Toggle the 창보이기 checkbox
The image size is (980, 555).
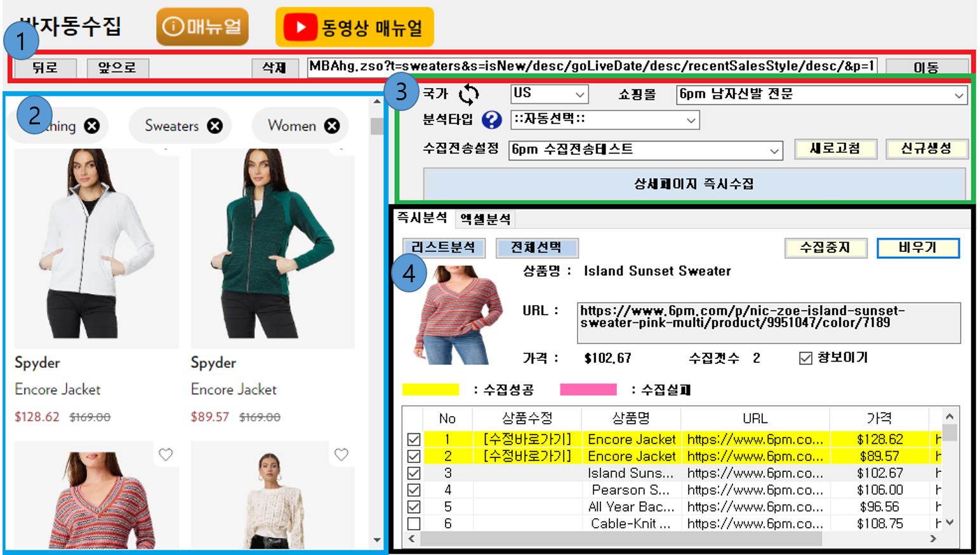(805, 358)
